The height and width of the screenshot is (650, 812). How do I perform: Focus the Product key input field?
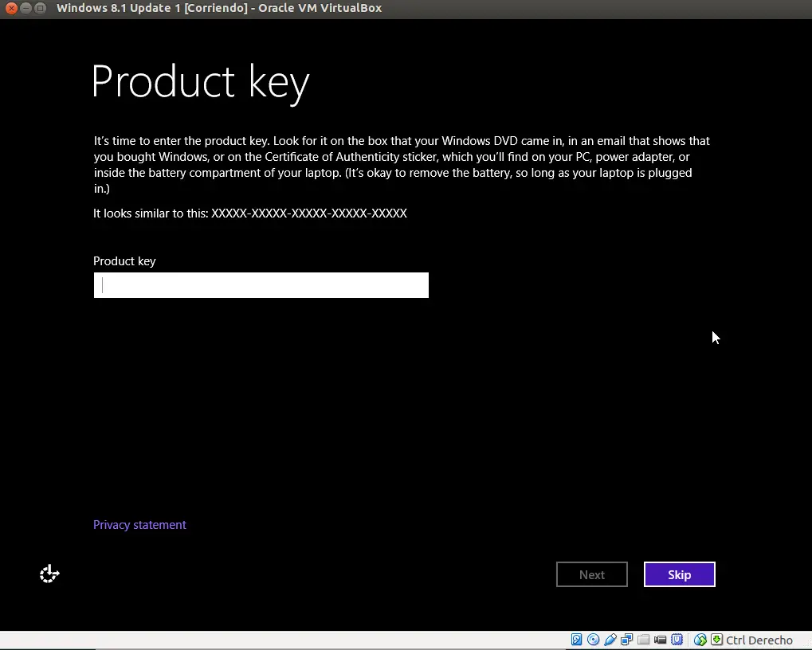tap(261, 285)
